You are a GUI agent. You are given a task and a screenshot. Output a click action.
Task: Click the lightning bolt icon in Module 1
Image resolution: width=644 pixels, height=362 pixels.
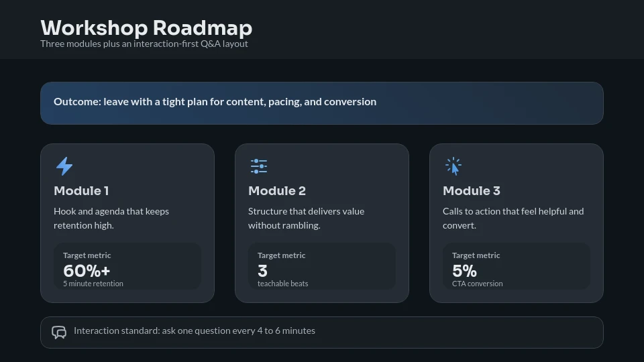pyautogui.click(x=64, y=166)
